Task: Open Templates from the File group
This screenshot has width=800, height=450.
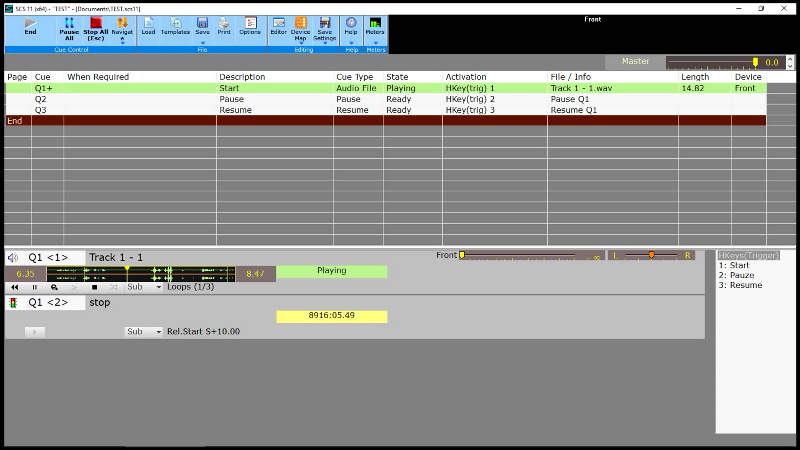Action: click(x=175, y=26)
